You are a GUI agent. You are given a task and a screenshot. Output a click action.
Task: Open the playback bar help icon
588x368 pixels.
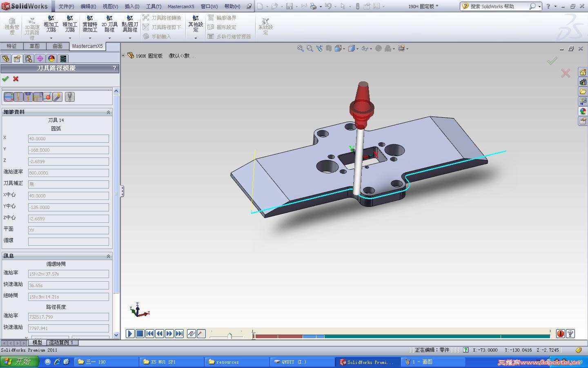[570, 334]
